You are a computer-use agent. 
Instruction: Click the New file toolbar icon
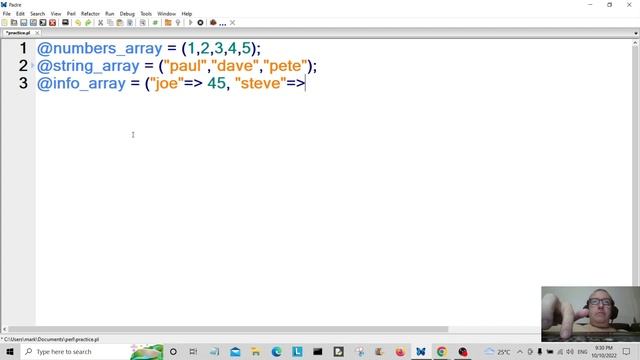pos(4,23)
